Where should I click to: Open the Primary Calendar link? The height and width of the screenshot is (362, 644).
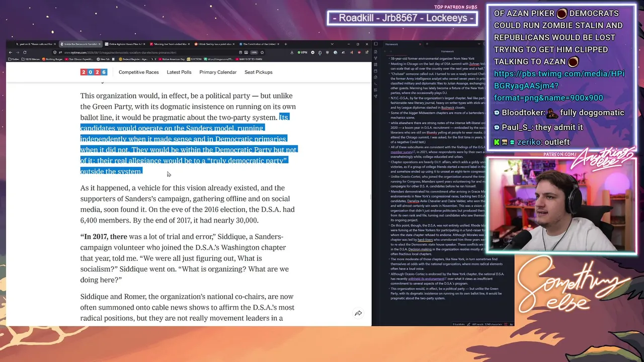[218, 72]
